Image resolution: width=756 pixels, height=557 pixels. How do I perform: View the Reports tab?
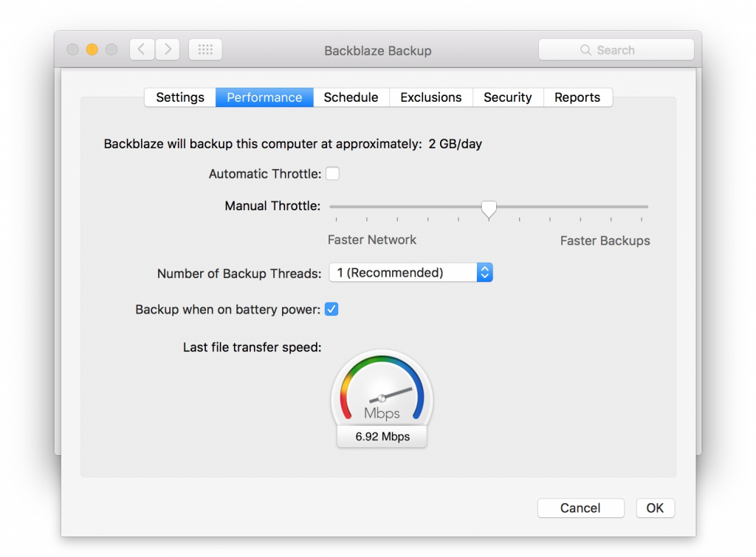(x=577, y=97)
